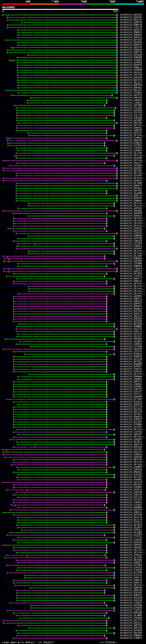The width and height of the screenshot is (146, 644).
Task: Open hit UniRef100_Q1I7D4
Action: point(131,153)
